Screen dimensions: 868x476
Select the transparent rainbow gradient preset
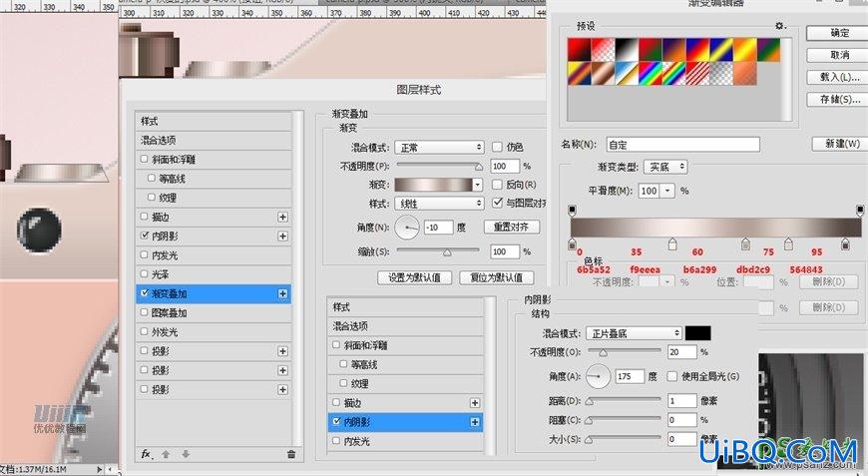(x=673, y=73)
